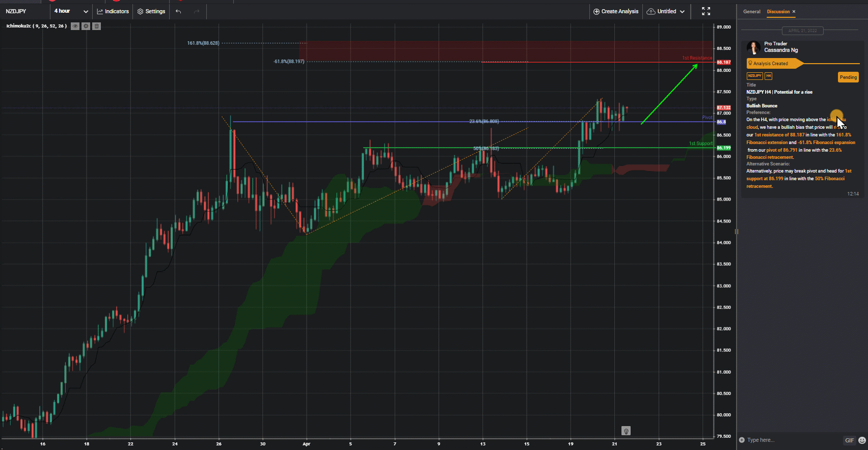Open the Untitled layout dropdown
This screenshot has height=450, width=868.
pos(666,11)
